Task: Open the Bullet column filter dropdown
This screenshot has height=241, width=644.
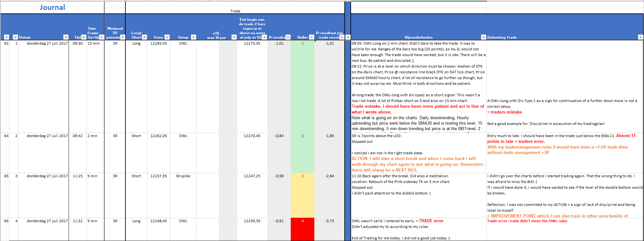Action: [x=311, y=37]
